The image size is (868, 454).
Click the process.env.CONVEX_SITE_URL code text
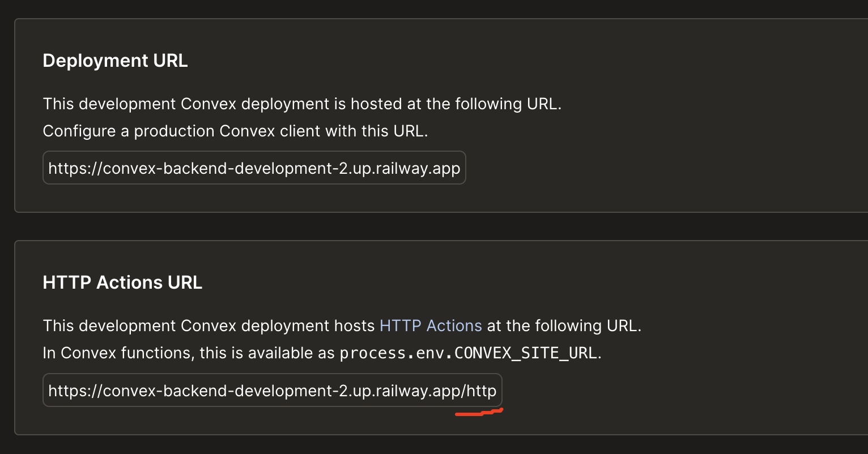468,353
